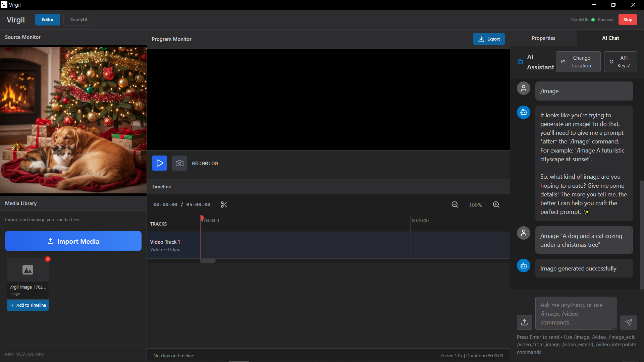The width and height of the screenshot is (644, 362).
Task: Stop the running ComfyUI server
Action: click(x=628, y=19)
